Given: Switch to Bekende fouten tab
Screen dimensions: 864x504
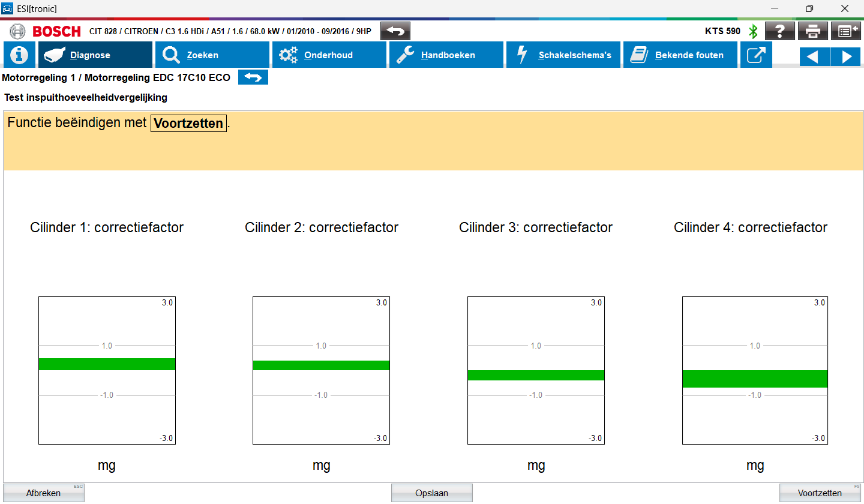Looking at the screenshot, I should (x=680, y=55).
